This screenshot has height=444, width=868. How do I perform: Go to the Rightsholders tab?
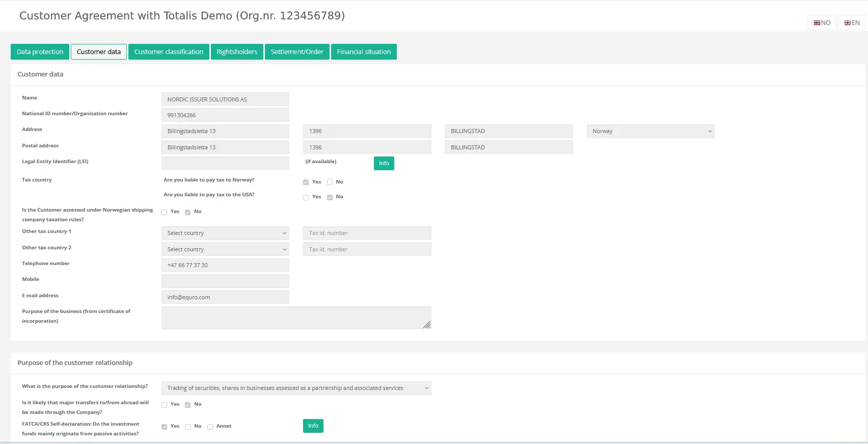(x=237, y=52)
